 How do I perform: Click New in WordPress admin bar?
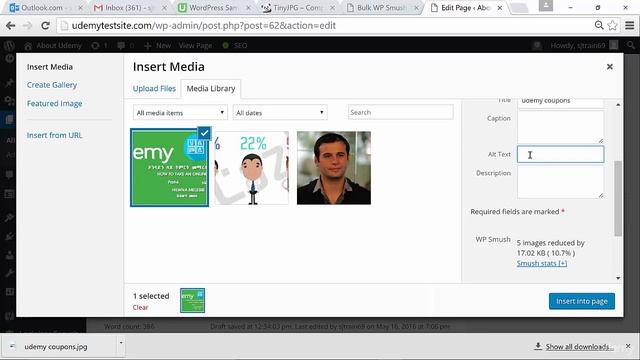click(x=158, y=46)
